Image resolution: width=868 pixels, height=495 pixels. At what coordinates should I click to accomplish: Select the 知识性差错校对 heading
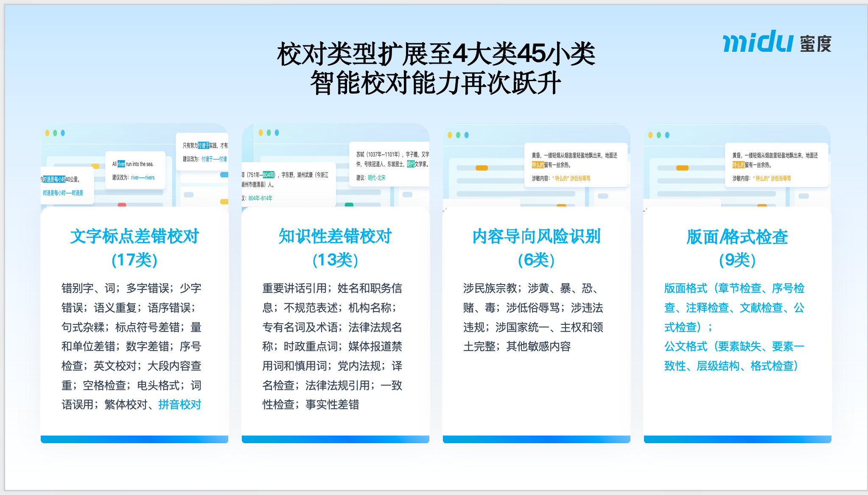coord(335,236)
